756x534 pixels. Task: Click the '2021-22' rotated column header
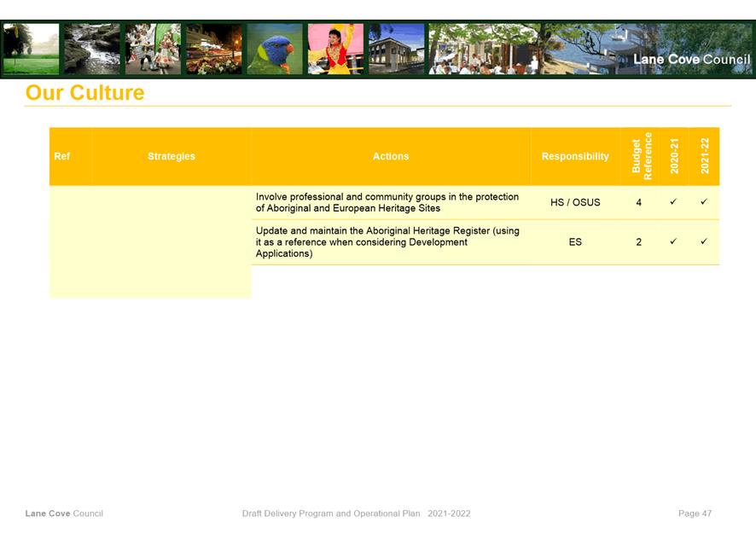pyautogui.click(x=705, y=156)
